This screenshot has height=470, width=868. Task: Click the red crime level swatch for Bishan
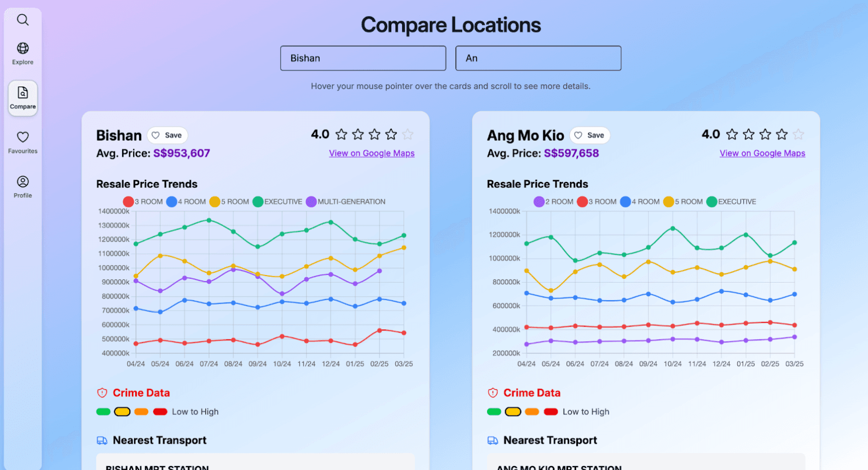click(x=160, y=412)
